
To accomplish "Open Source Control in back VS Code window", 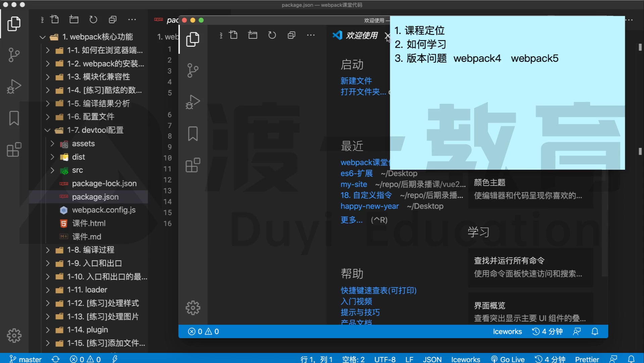I will [14, 55].
